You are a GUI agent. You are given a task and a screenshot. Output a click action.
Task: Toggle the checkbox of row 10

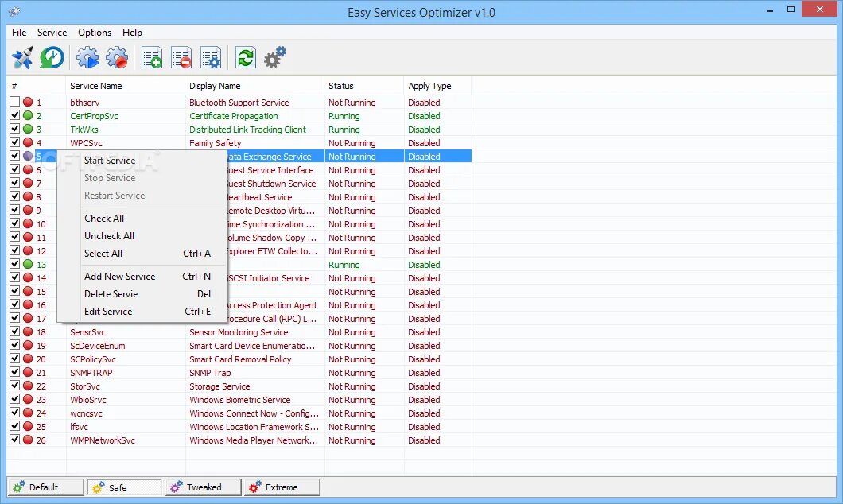(14, 223)
